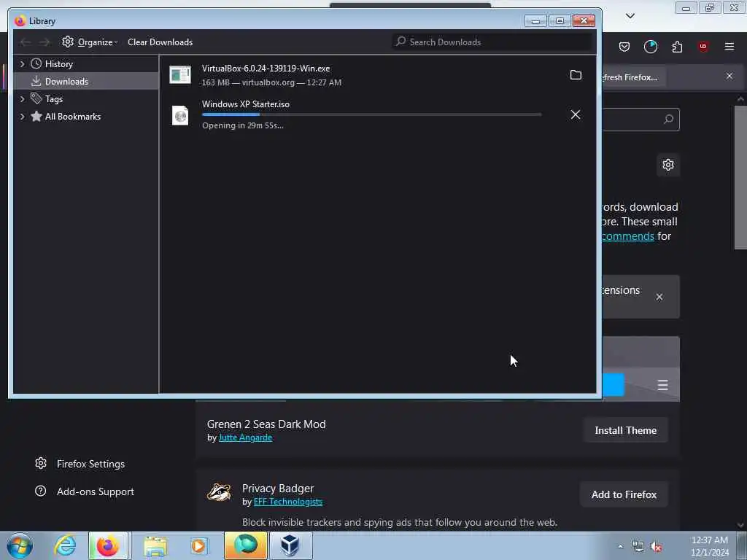Open the Extensions puzzle icon
Image resolution: width=747 pixels, height=560 pixels.
pos(677,47)
